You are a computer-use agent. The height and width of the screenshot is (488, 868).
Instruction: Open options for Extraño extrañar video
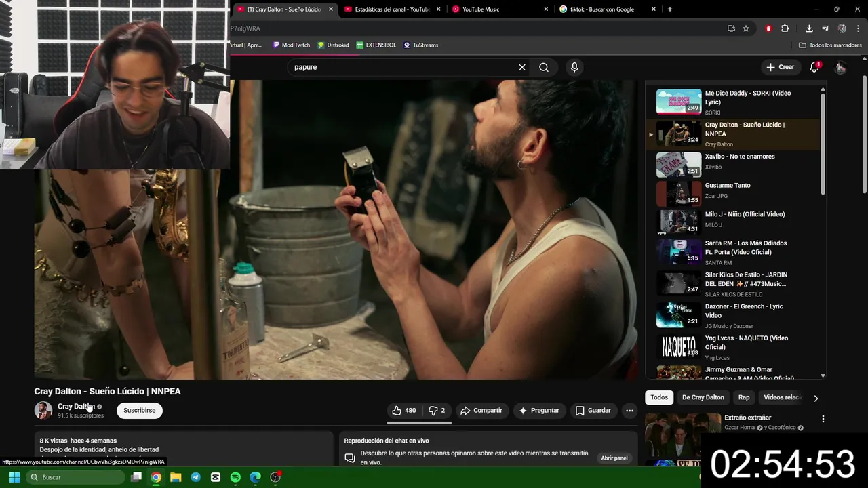[823, 419]
